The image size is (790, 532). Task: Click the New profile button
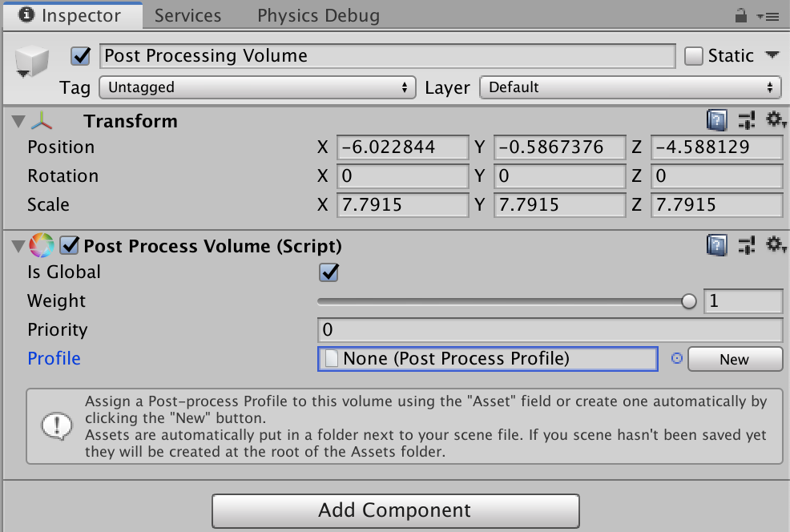734,359
